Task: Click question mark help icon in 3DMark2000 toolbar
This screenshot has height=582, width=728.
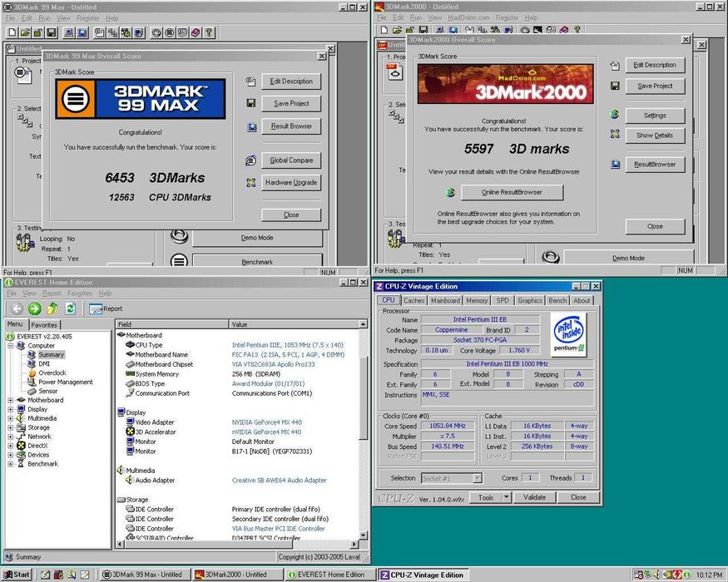Action: tap(577, 30)
